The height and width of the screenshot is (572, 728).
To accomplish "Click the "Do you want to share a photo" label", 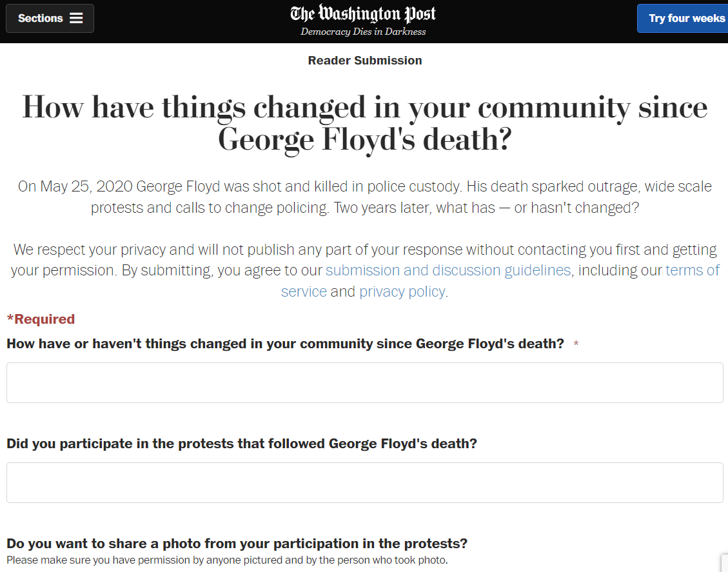I will (x=237, y=543).
